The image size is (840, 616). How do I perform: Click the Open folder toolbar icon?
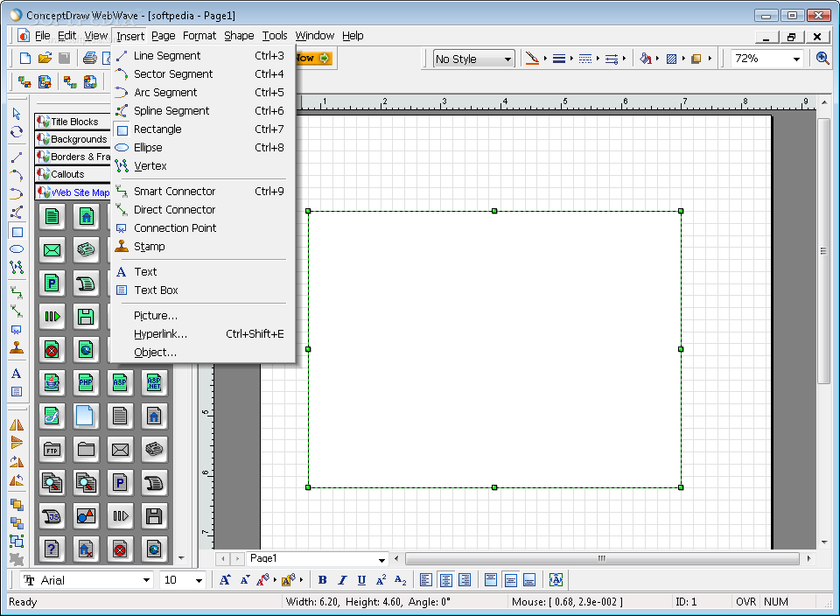[x=45, y=59]
